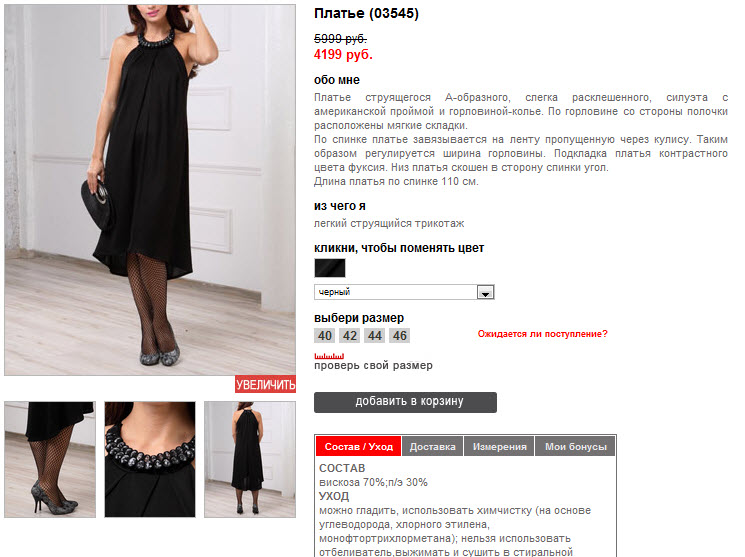Open the проверь свой размер link

[373, 365]
